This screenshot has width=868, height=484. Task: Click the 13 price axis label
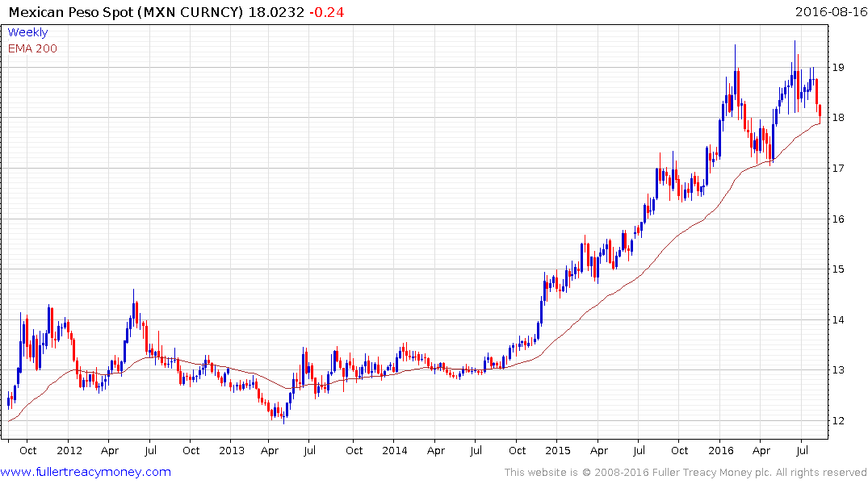pos(838,370)
